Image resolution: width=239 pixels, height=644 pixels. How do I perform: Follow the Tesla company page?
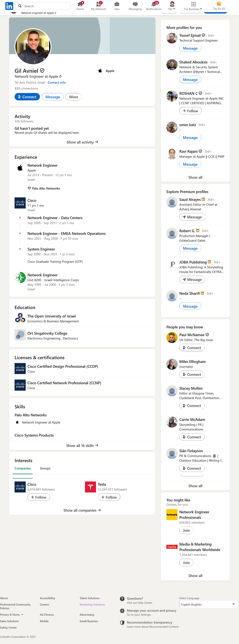click(109, 497)
